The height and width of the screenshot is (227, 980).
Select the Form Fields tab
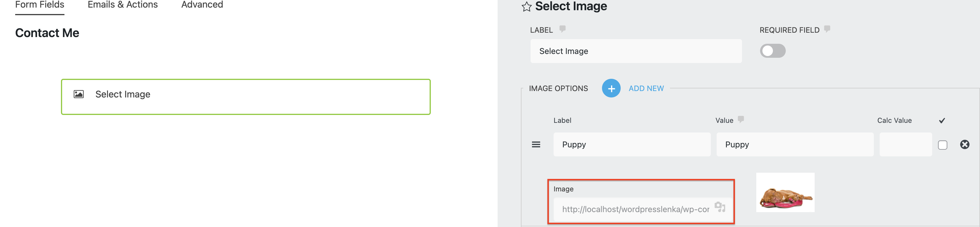(x=40, y=5)
